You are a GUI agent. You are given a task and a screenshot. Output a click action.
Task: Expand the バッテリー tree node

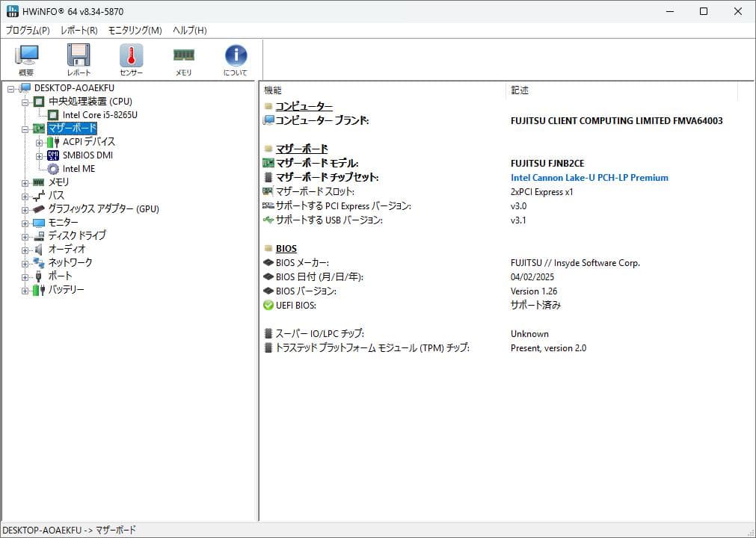coord(25,291)
